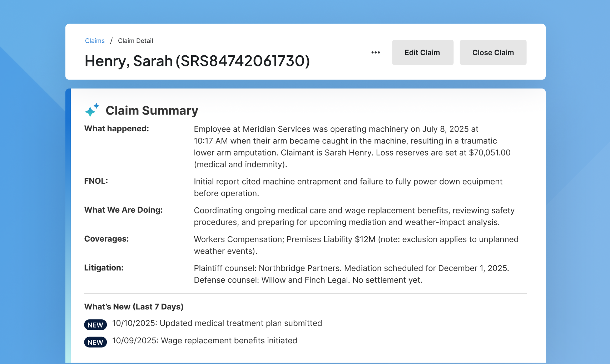Select the FNOL label
Viewport: 610px width, 364px height.
96,181
